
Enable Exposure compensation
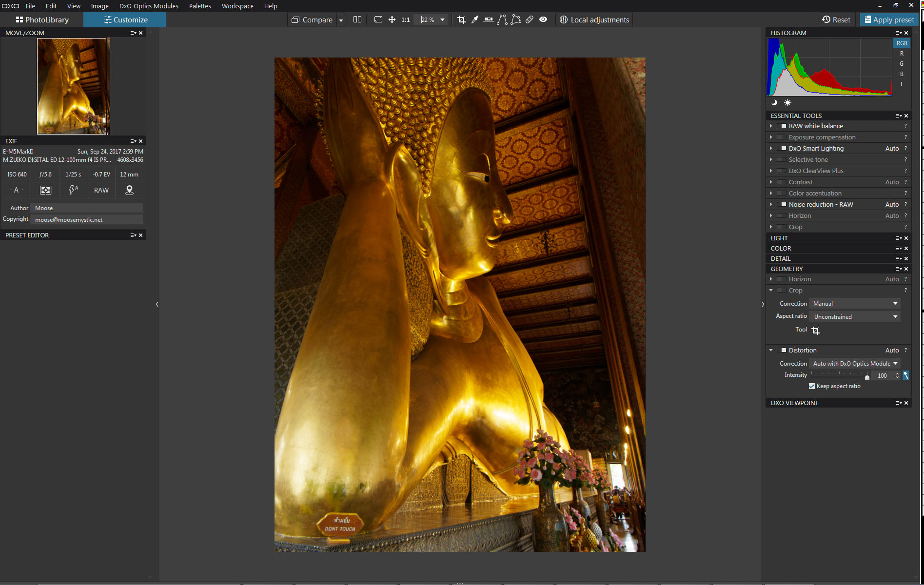tap(782, 137)
